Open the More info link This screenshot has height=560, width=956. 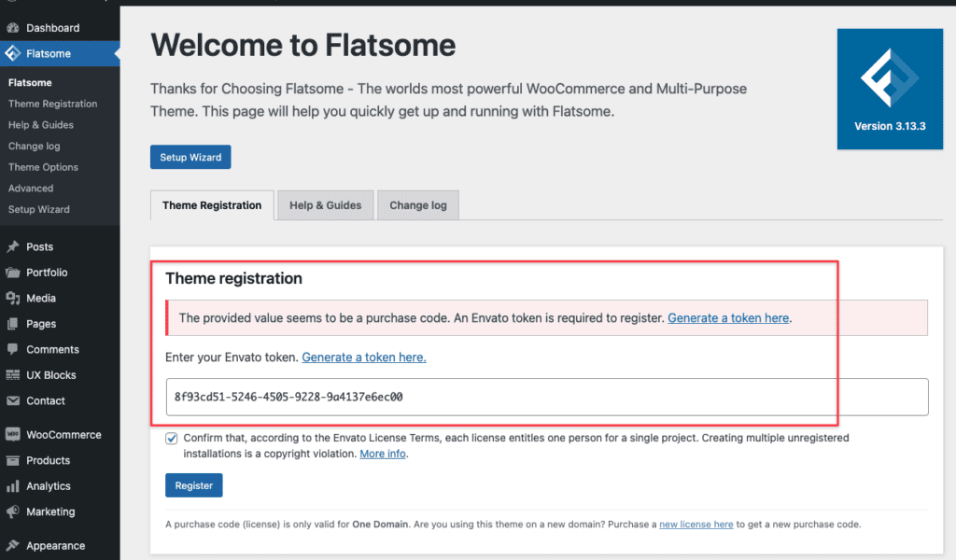383,454
